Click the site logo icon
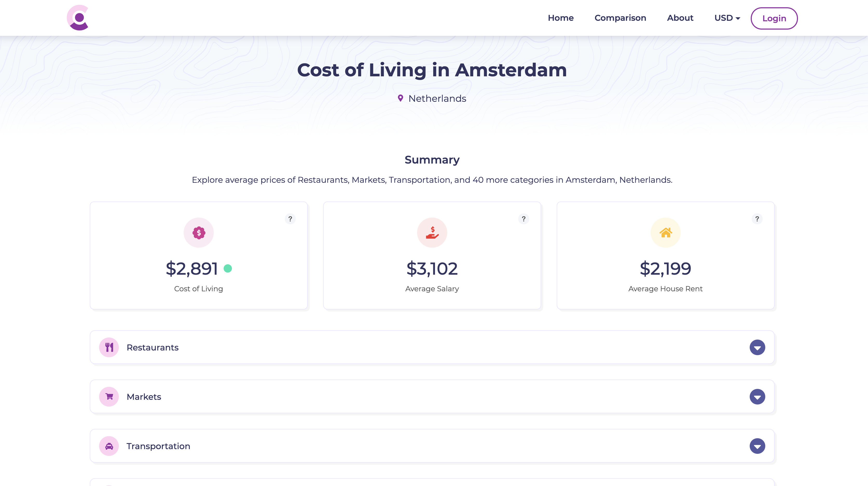 tap(78, 18)
